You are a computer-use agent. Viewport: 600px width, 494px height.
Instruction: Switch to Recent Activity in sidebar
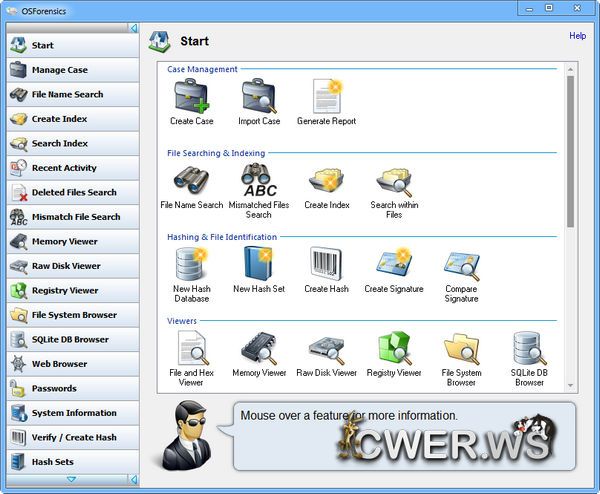pos(70,168)
